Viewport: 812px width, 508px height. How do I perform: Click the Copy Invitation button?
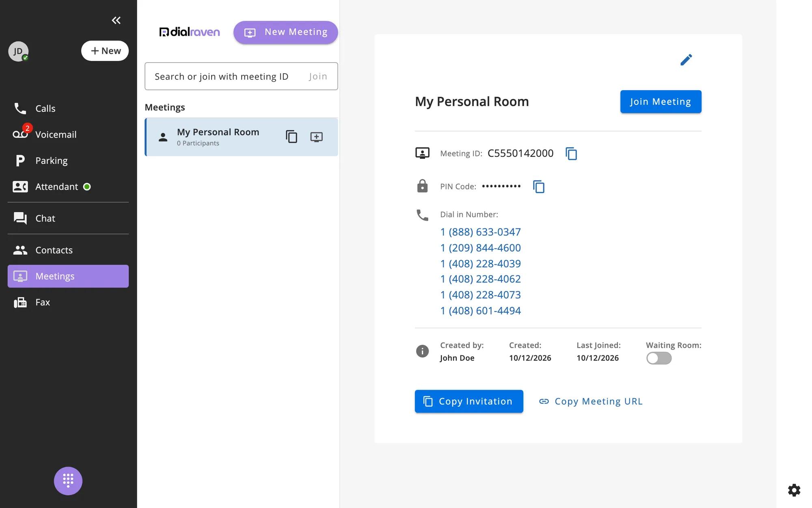click(469, 402)
